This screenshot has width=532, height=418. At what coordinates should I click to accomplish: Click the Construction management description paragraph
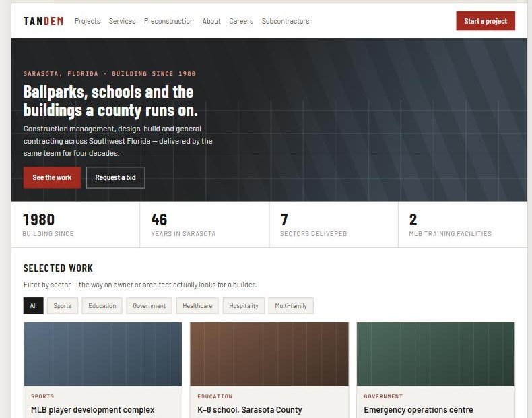click(118, 141)
